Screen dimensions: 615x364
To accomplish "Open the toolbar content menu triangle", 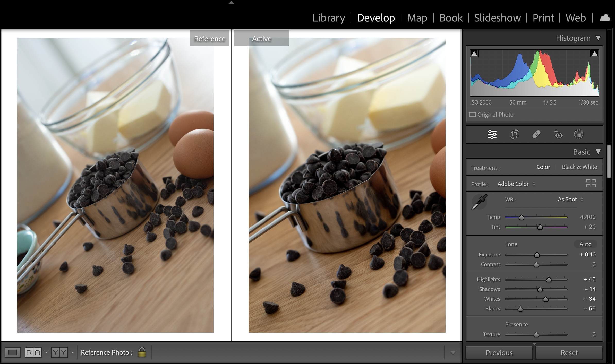I will pos(453,352).
